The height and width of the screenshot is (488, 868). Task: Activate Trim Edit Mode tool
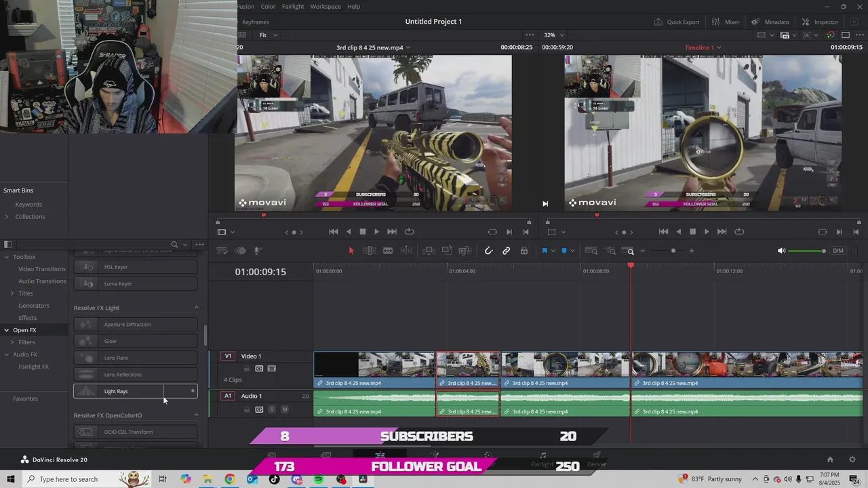click(370, 251)
